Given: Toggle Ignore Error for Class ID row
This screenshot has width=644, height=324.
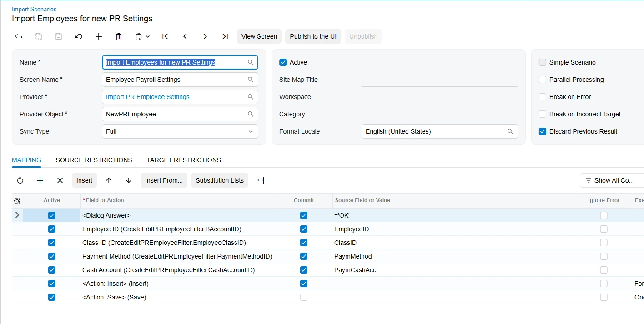Looking at the screenshot, I should click(x=604, y=243).
